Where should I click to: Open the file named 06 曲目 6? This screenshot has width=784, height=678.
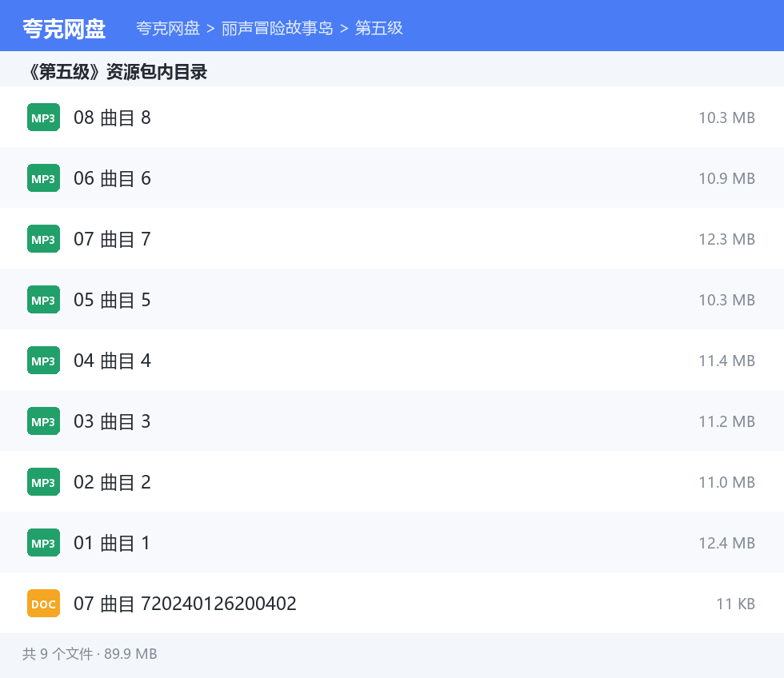coord(112,178)
